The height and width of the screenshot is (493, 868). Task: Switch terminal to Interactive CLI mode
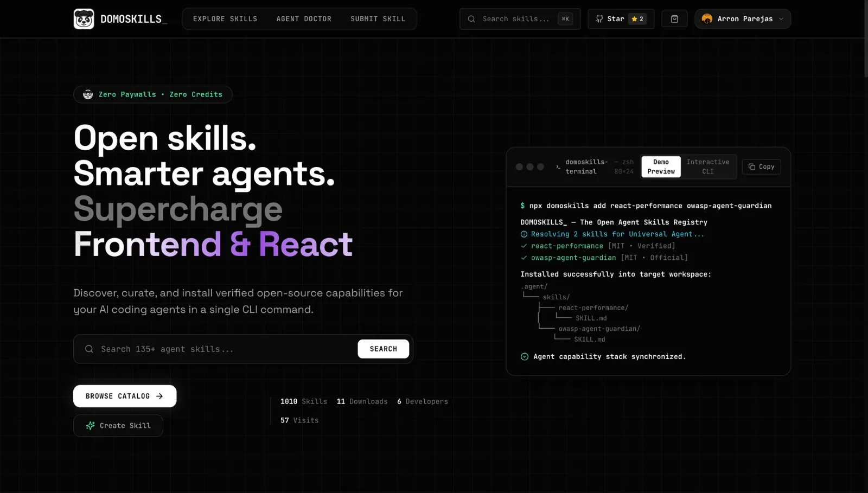pos(708,167)
